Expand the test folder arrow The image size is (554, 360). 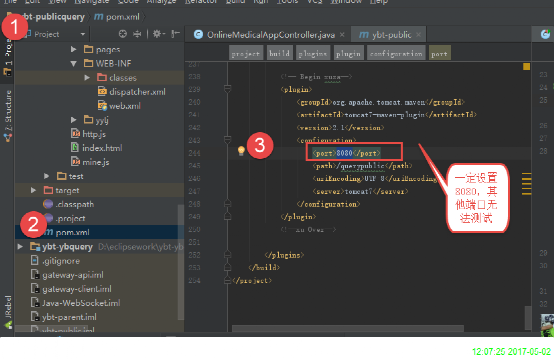click(46, 176)
